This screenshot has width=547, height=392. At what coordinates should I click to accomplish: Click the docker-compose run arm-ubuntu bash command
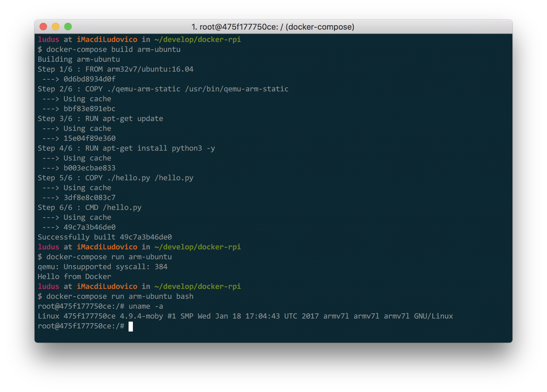[x=120, y=296]
